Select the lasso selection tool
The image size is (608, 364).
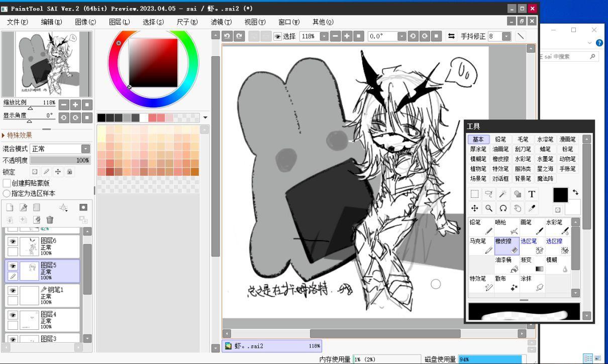click(489, 194)
